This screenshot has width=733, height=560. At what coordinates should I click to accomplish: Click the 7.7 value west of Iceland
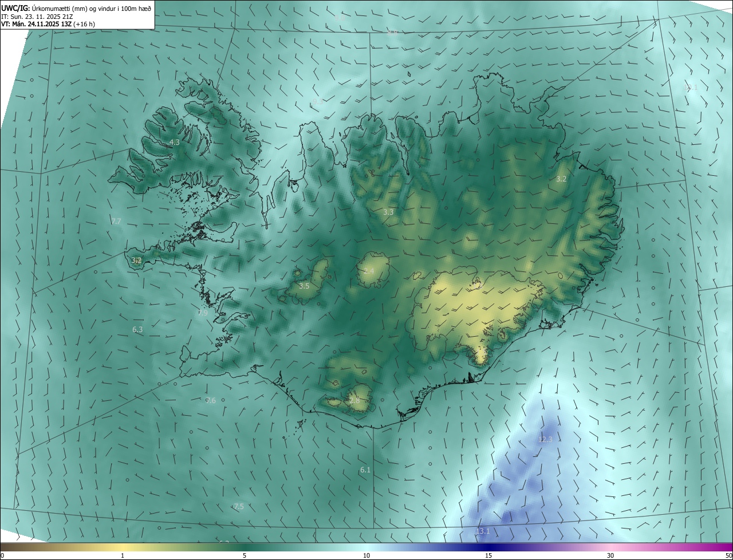(116, 221)
